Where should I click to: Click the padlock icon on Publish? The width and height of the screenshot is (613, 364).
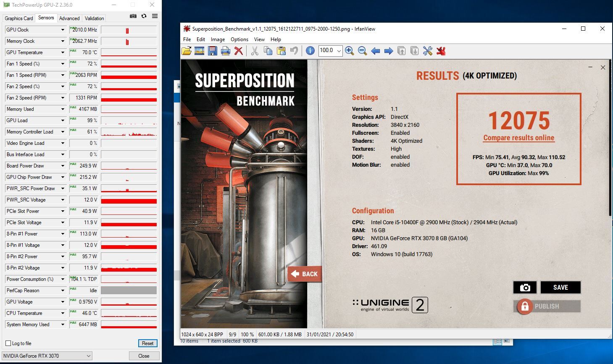(524, 306)
